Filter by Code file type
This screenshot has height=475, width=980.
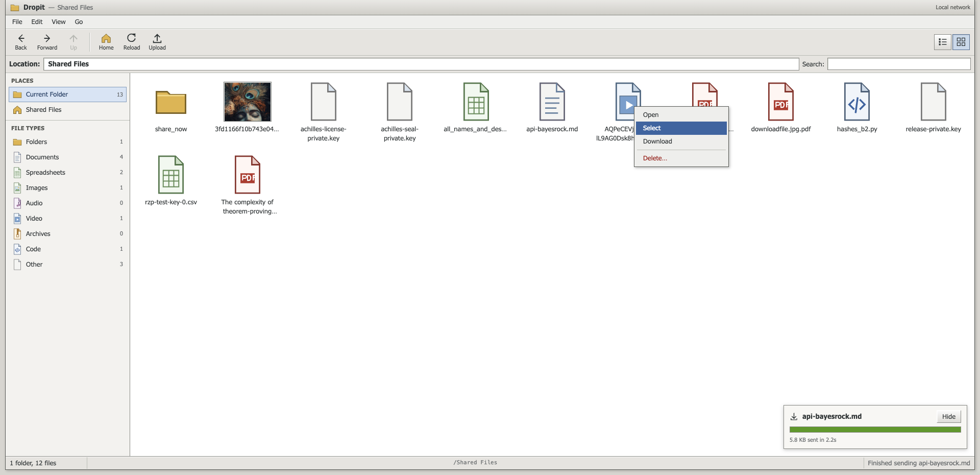(x=67, y=249)
